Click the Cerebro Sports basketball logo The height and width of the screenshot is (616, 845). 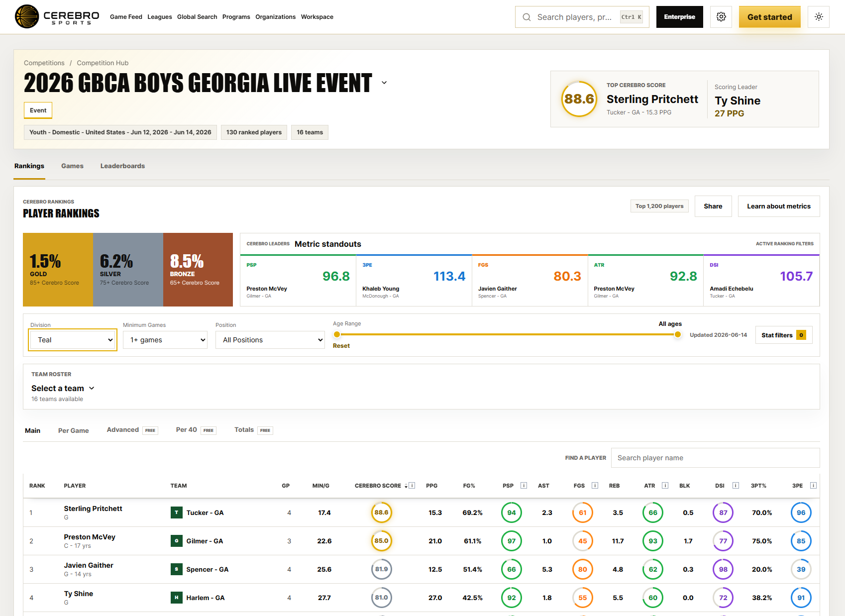[x=27, y=16]
